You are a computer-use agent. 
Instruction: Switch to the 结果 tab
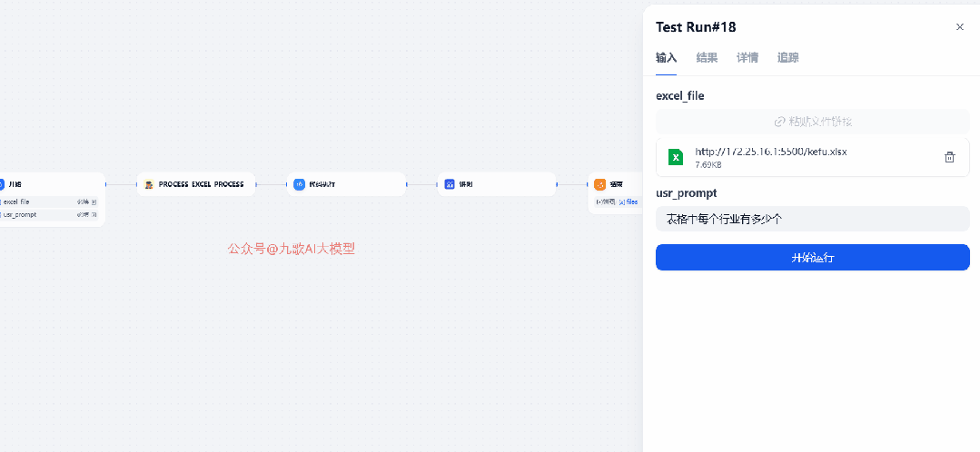707,58
